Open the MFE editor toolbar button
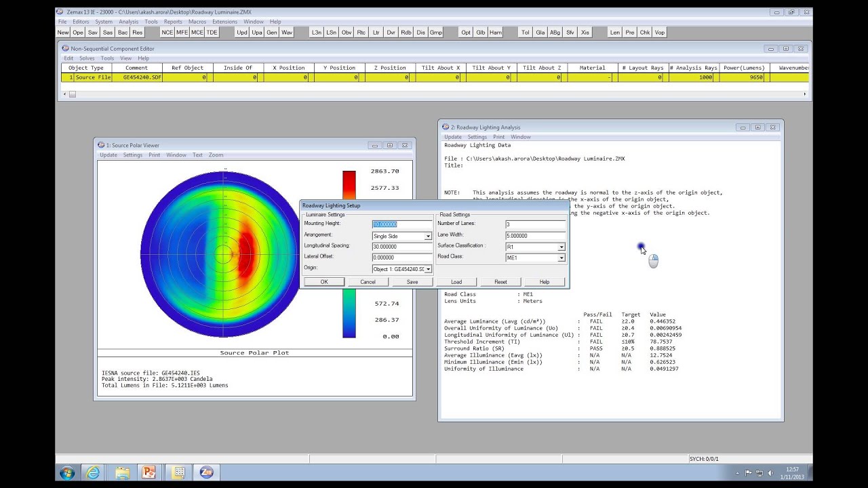The height and width of the screenshot is (488, 868). pos(182,33)
